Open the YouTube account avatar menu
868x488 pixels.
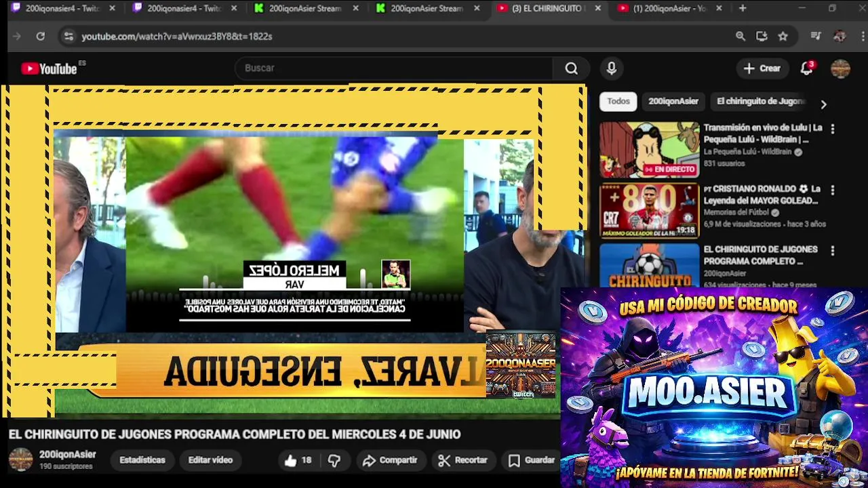point(840,68)
